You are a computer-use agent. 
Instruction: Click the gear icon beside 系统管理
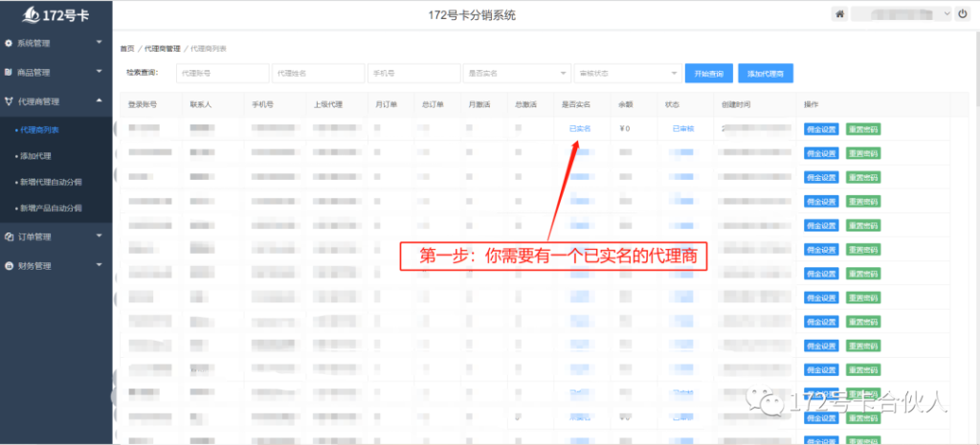coord(8,44)
